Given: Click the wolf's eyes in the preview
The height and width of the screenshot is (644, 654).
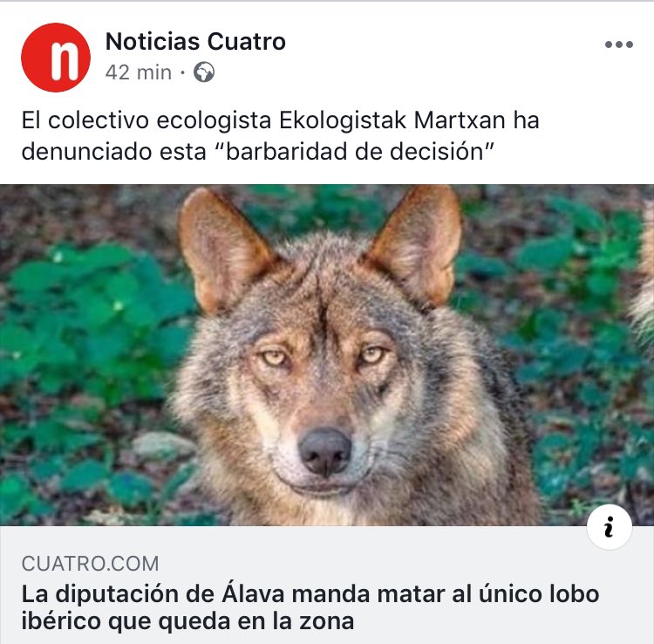Looking at the screenshot, I should (x=324, y=357).
